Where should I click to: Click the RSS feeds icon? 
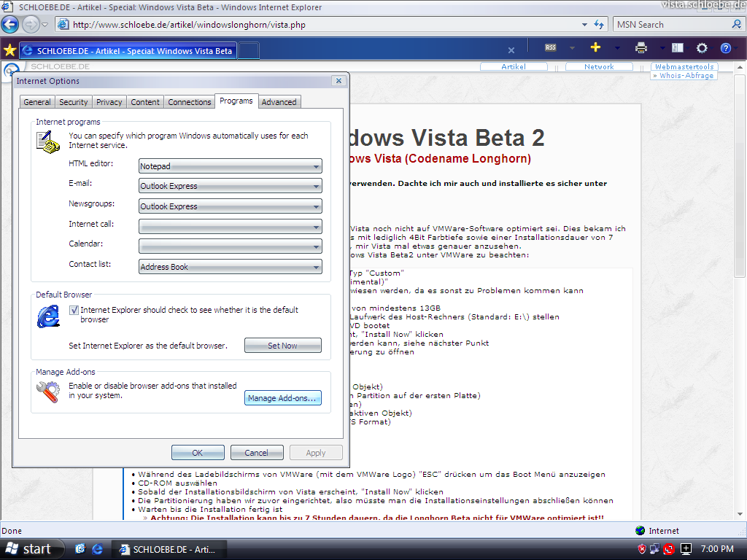[551, 47]
